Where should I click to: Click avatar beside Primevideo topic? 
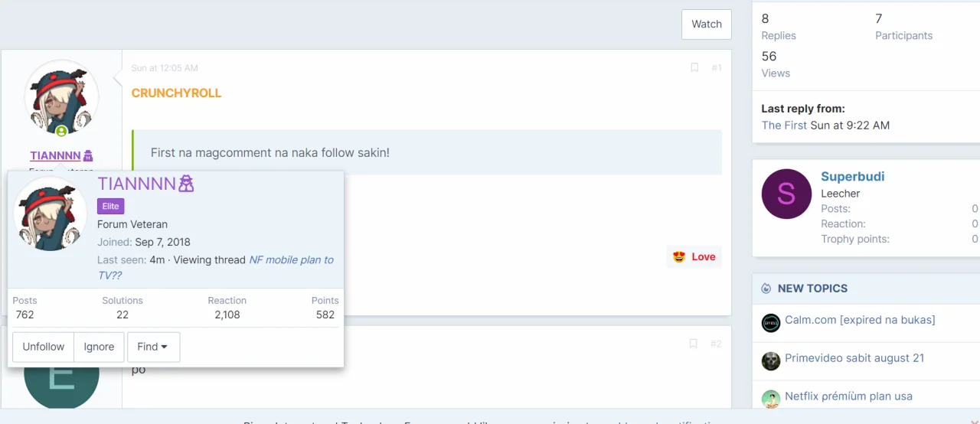click(771, 361)
